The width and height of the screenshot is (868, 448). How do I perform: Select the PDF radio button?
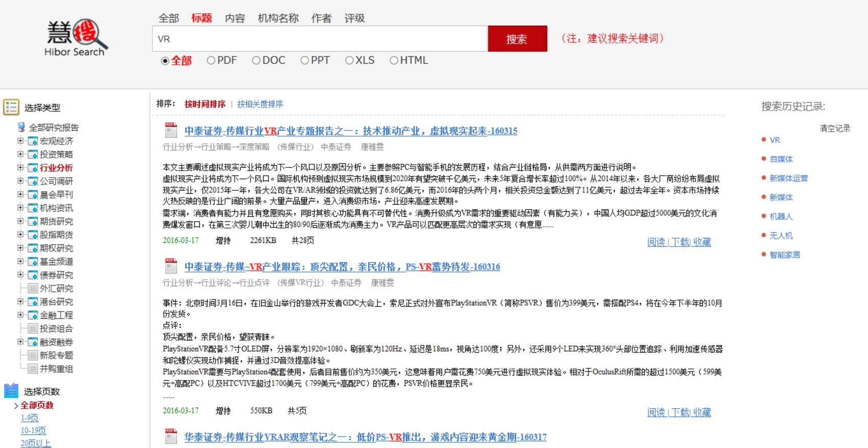[211, 60]
